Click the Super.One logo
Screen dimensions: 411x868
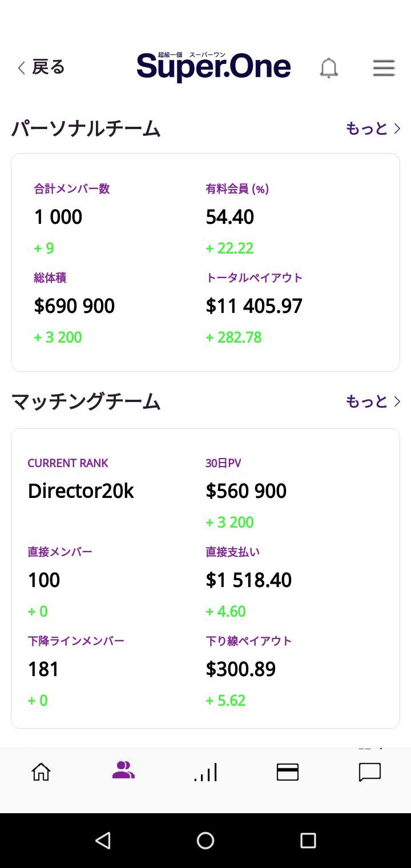click(213, 67)
